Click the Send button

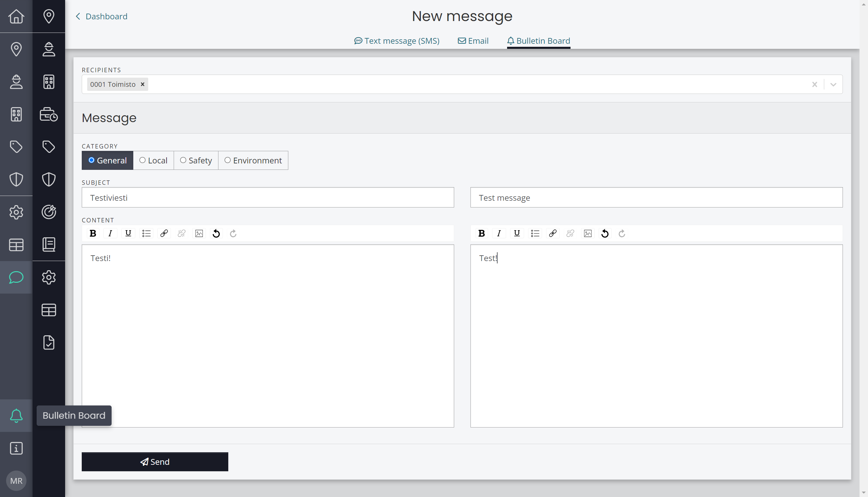click(155, 461)
